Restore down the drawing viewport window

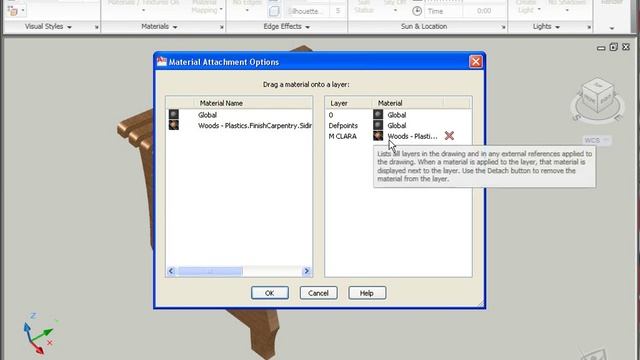pos(613,47)
